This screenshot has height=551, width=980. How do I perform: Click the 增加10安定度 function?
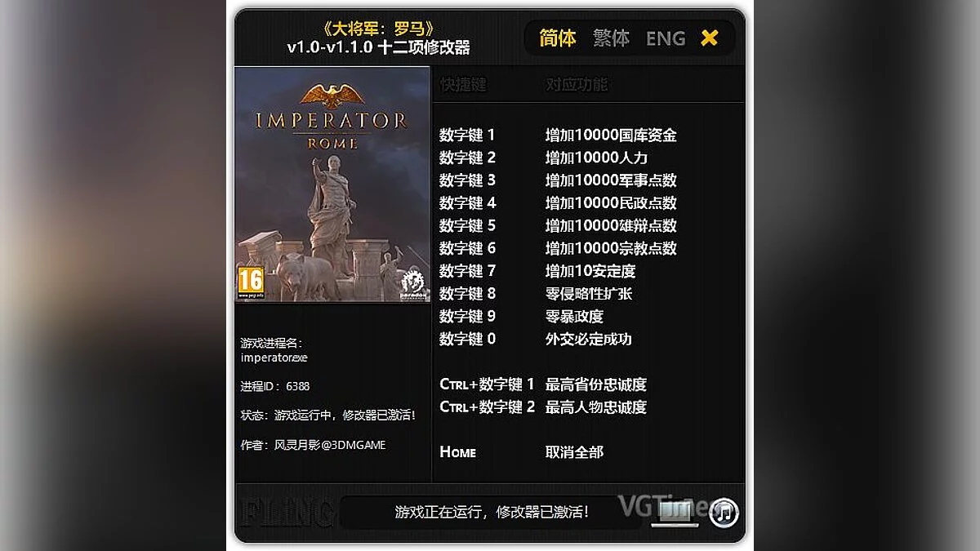coord(590,270)
